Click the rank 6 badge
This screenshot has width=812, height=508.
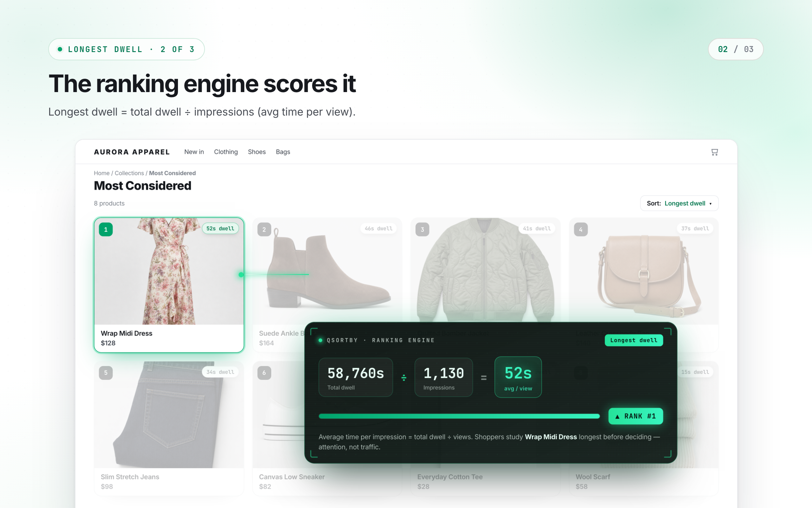tap(264, 373)
